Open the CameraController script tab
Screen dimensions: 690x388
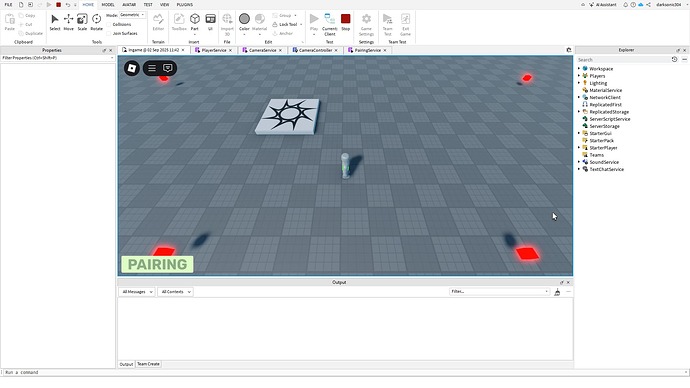315,50
